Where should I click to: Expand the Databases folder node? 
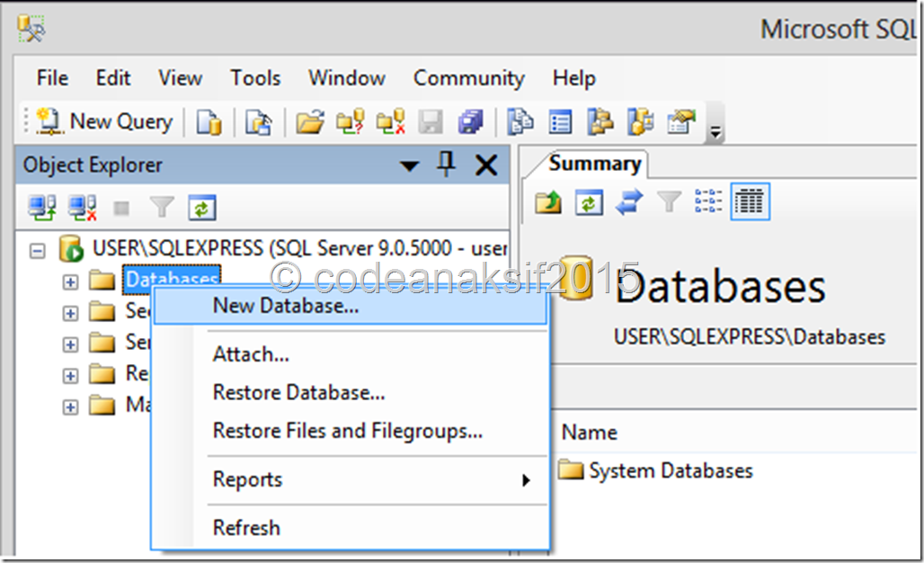[70, 281]
